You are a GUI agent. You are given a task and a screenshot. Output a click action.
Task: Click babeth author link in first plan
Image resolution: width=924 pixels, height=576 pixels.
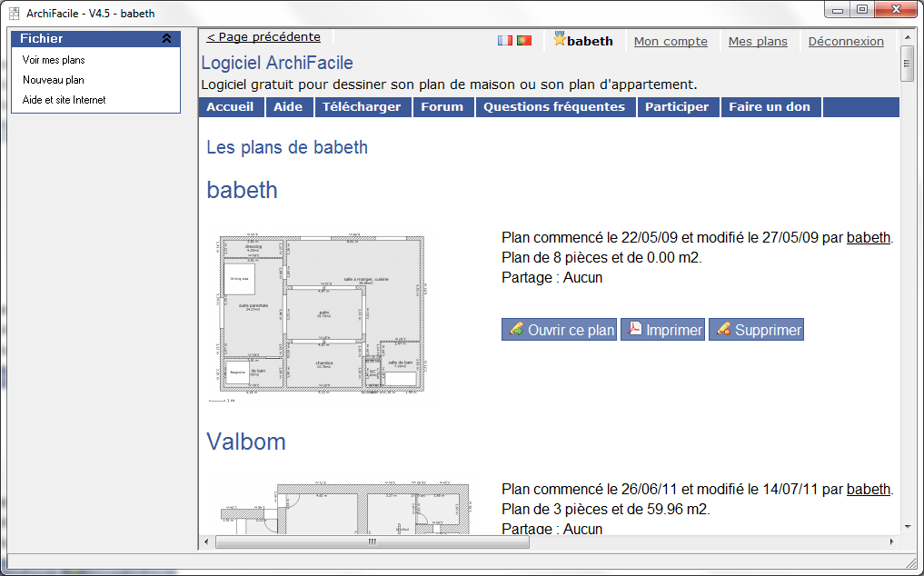point(868,238)
